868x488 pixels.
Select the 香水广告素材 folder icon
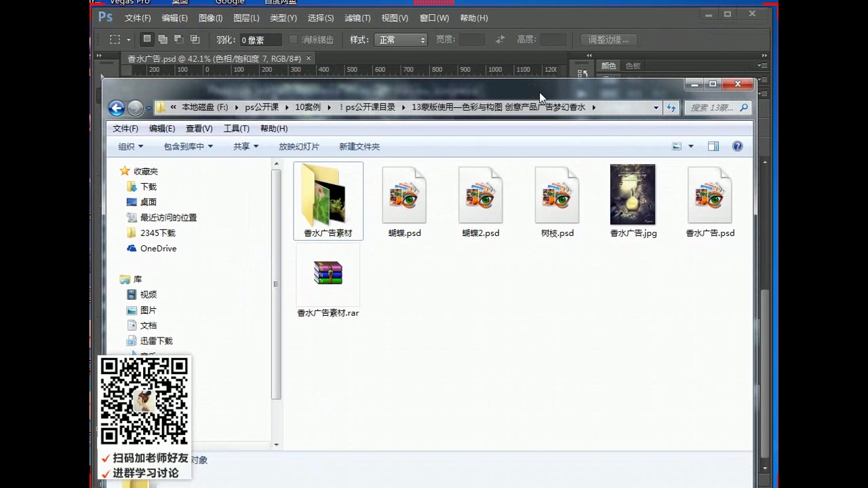[x=328, y=195]
